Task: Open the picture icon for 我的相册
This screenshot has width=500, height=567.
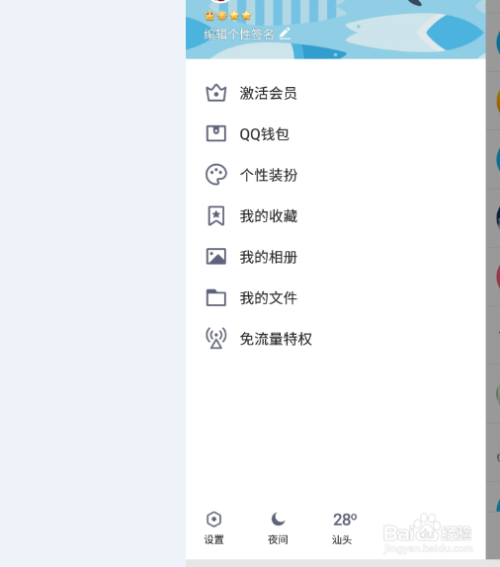Action: tap(216, 257)
